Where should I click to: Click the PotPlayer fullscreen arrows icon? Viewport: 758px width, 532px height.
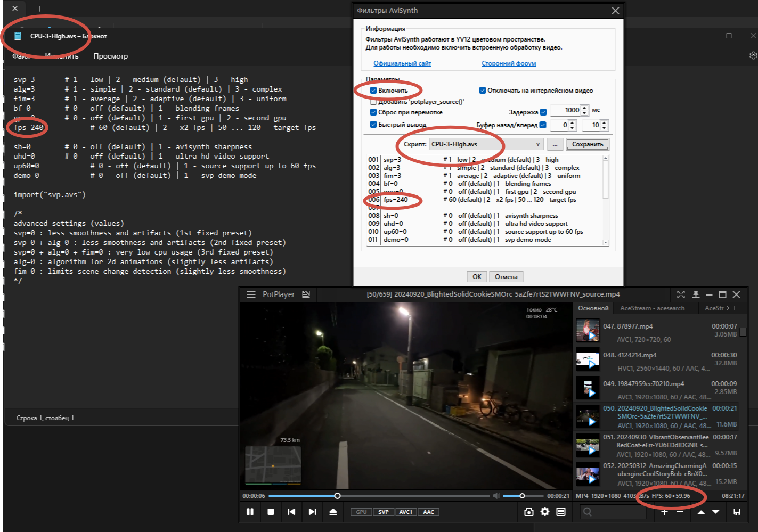(681, 294)
